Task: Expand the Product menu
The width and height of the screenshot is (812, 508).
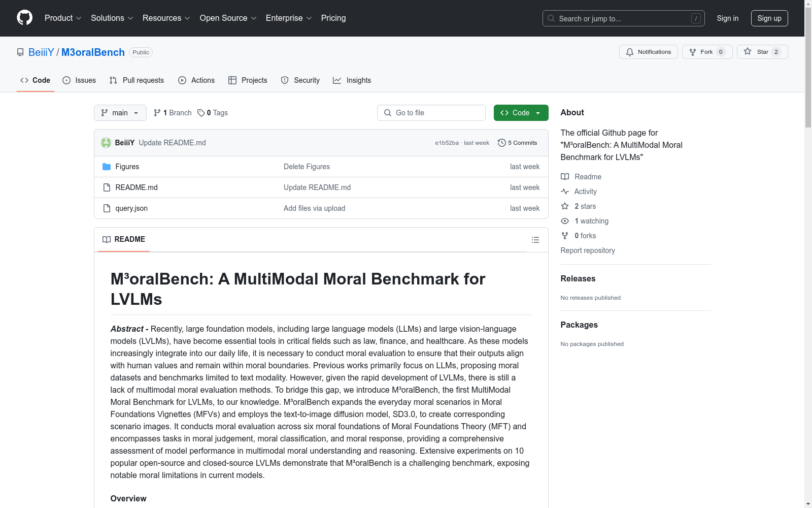Action: point(63,18)
